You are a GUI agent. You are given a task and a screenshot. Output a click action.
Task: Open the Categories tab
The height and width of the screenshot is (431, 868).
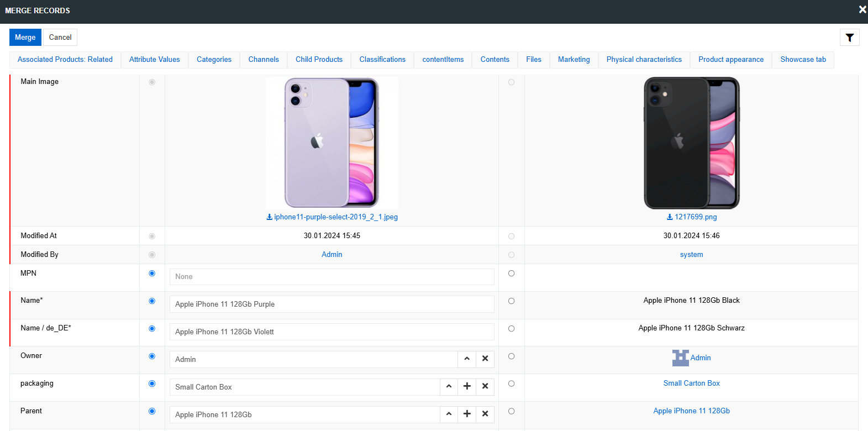pos(214,60)
